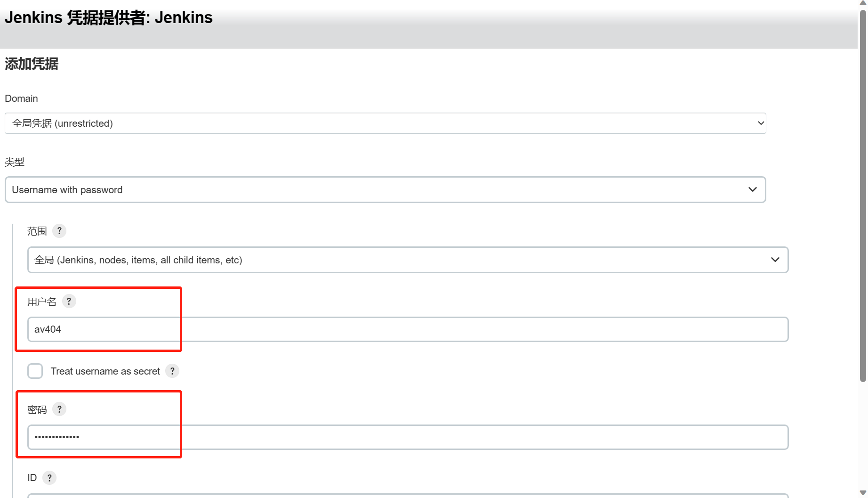Open the Domain 全局凭据 (unrestricted) dropdown

(x=385, y=123)
